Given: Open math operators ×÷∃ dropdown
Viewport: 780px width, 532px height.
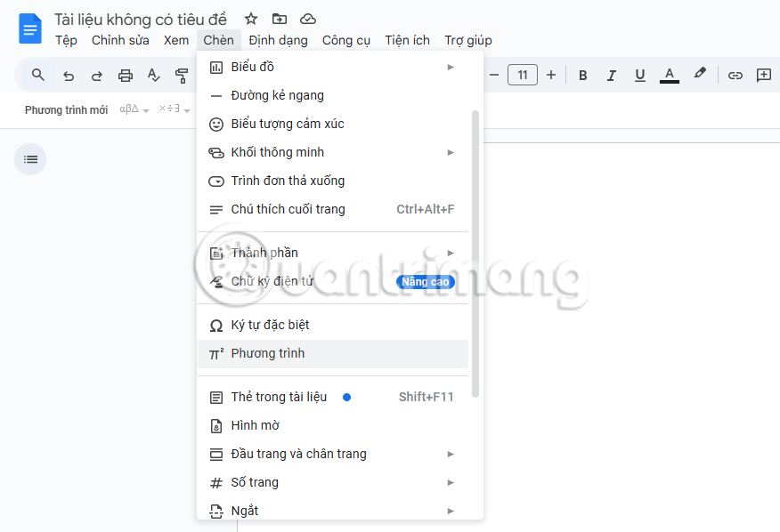Looking at the screenshot, I should tap(175, 109).
